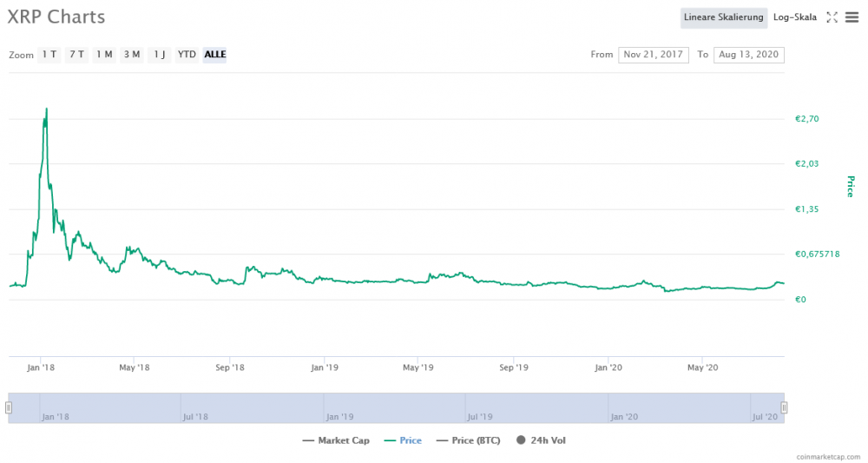
Task: Toggle the Price (BTC) series
Action: coord(468,440)
